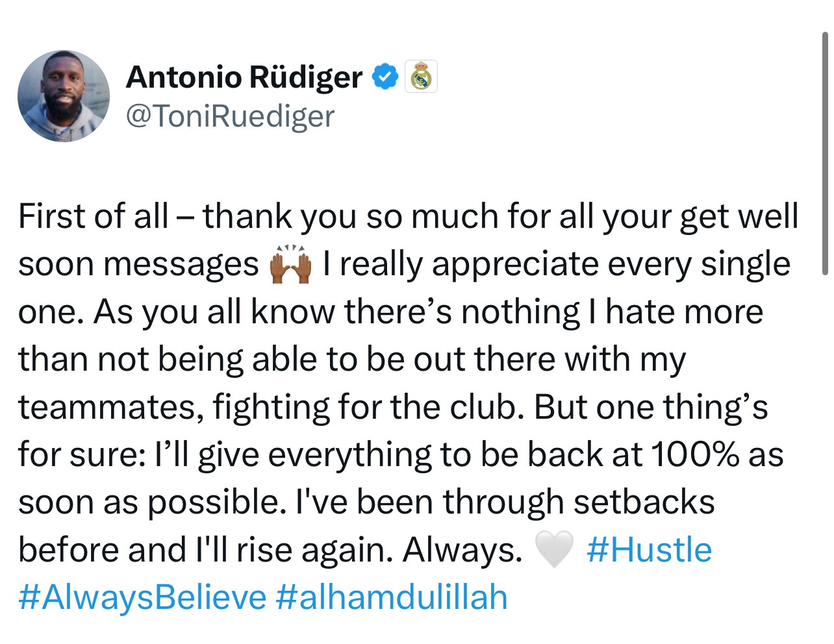Viewport: 834px width, 644px height.
Task: Open the Antonio Rüdiger display name
Action: [x=244, y=77]
